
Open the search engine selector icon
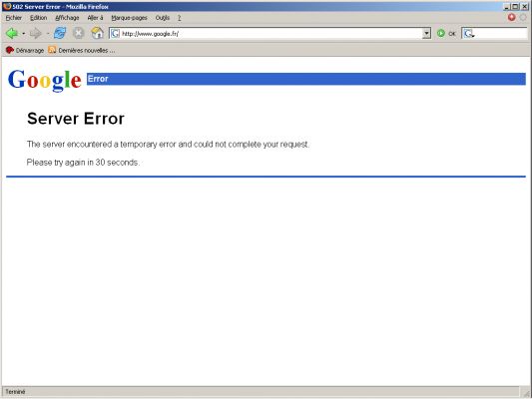(469, 34)
